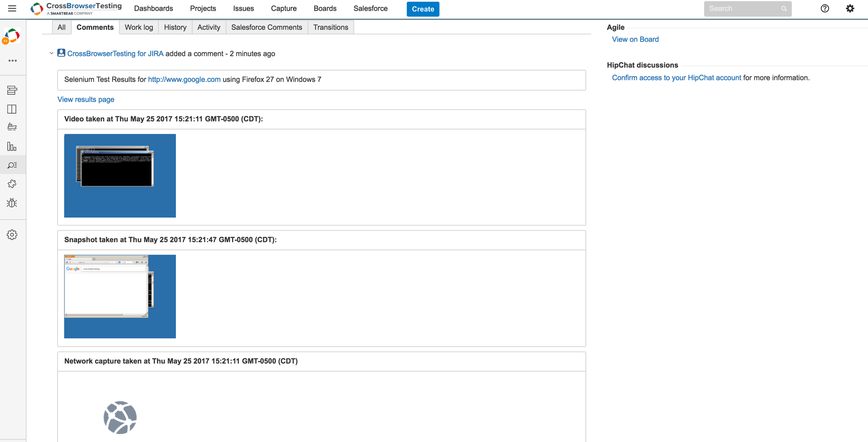The image size is (868, 442).
Task: Click View results page link
Action: (86, 100)
